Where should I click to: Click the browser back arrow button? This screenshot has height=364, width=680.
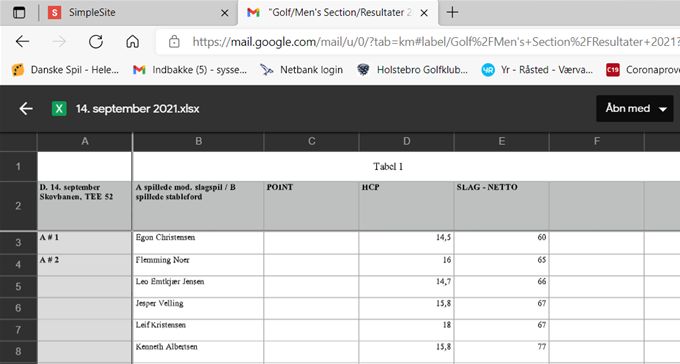point(22,42)
